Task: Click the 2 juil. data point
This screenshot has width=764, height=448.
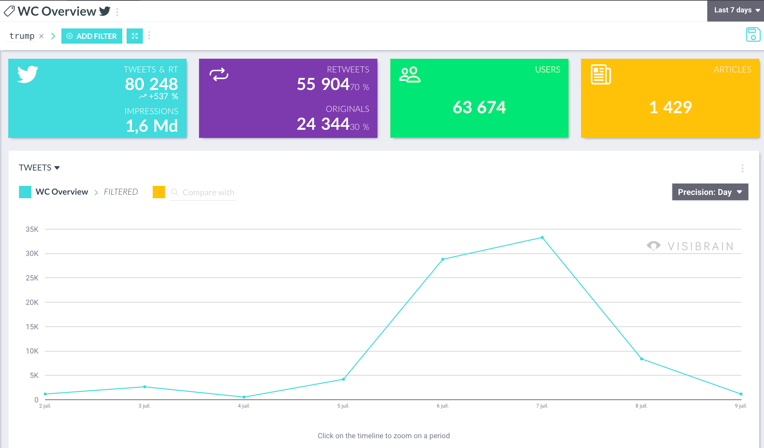Action: click(45, 394)
